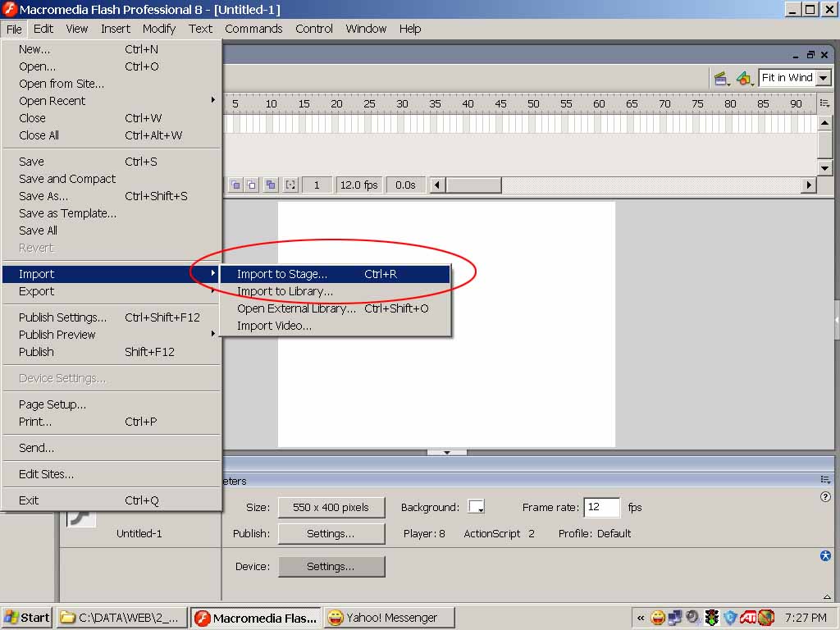Open the Edit Symbols shapes menu
Viewport: 840px width, 630px height.
(743, 78)
